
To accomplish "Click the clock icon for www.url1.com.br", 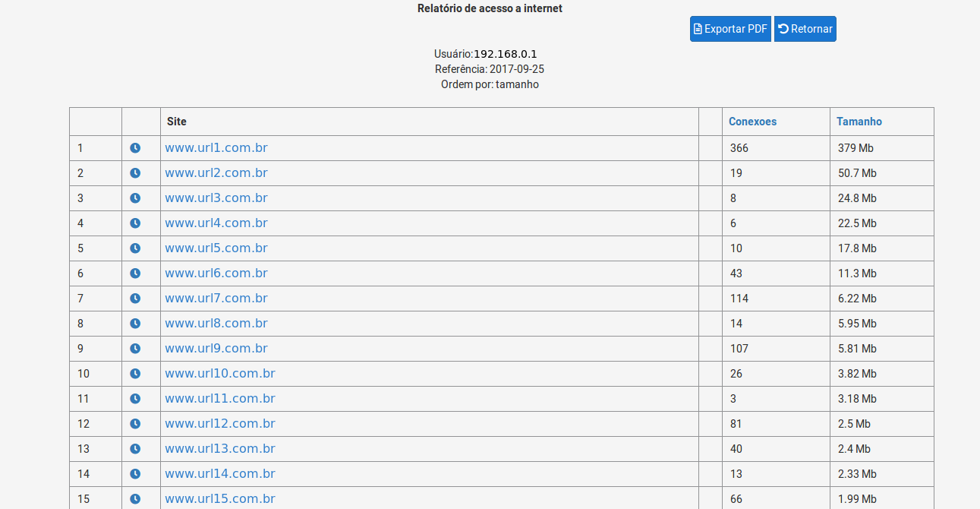I will (135, 148).
